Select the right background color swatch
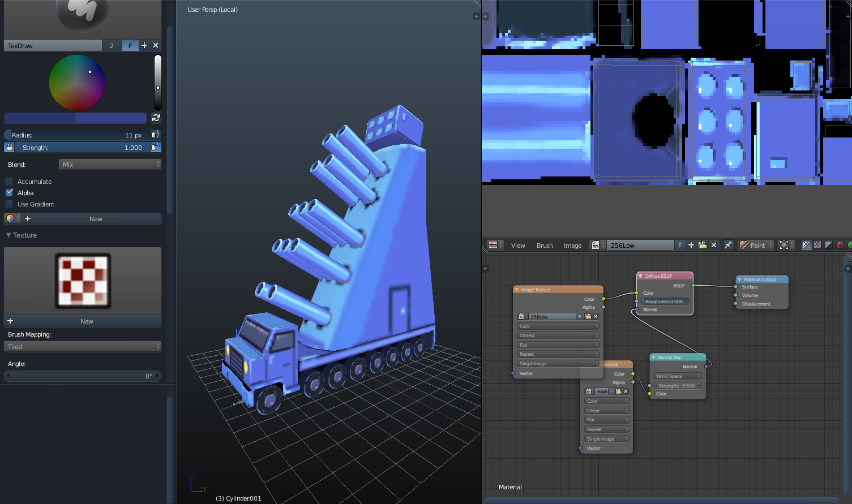 [111, 118]
